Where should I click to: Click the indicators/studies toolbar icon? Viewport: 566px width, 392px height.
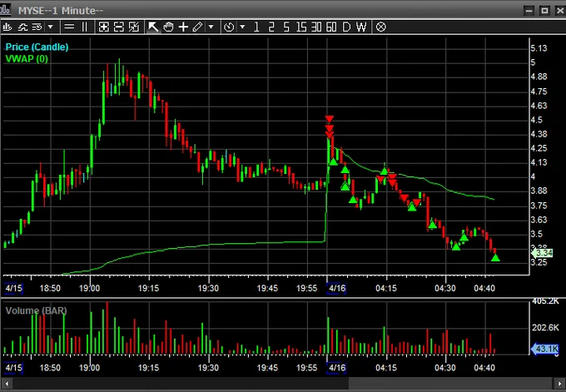pos(22,27)
